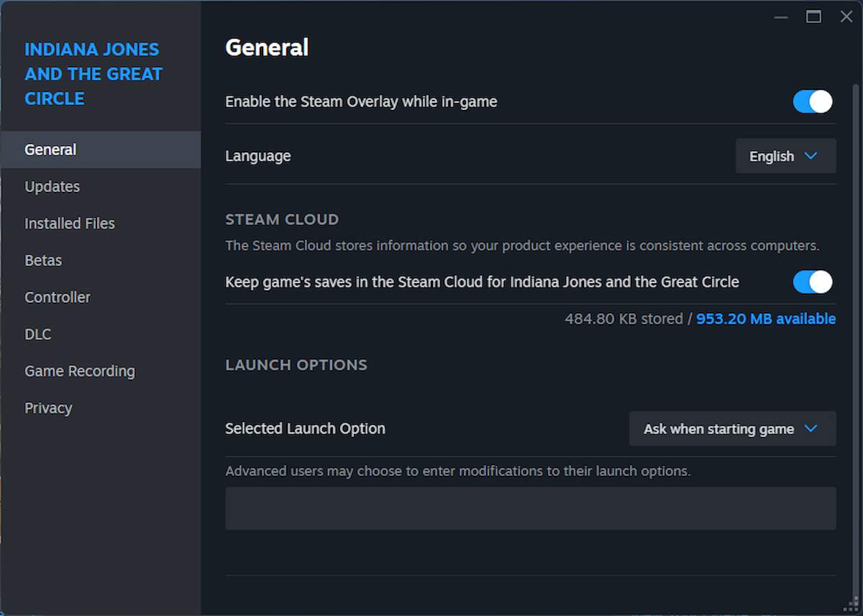Viewport: 863px width, 616px height.
Task: Disable the Steam Overlay while in-game
Action: point(812,101)
